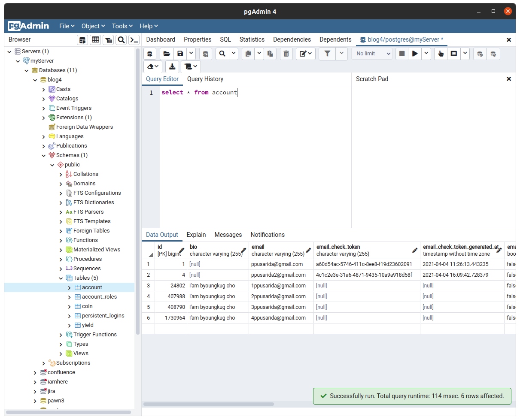Screen dimensions: 520x420
Task: Click the Copy rows icon
Action: 248,54
